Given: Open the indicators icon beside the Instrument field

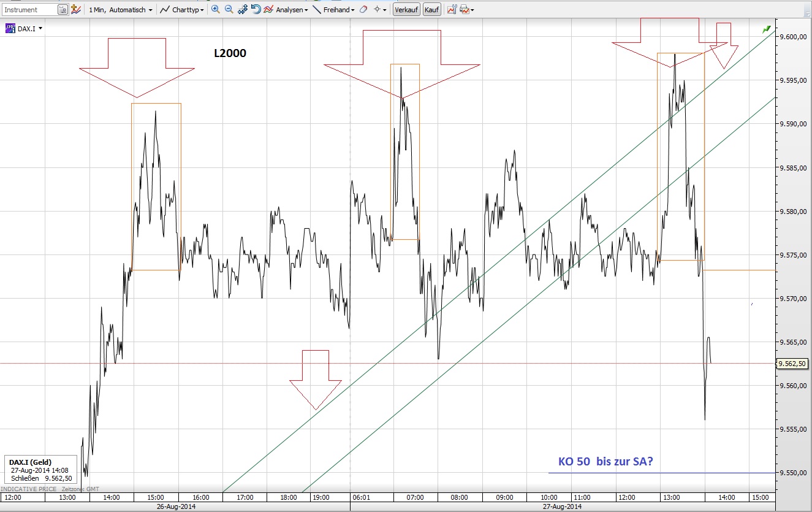Looking at the screenshot, I should click(75, 10).
